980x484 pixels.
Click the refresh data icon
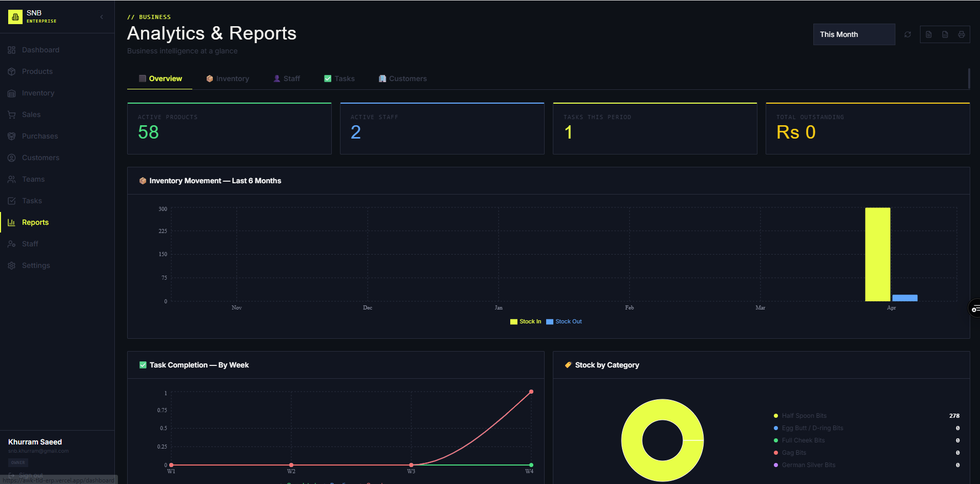[x=908, y=34]
